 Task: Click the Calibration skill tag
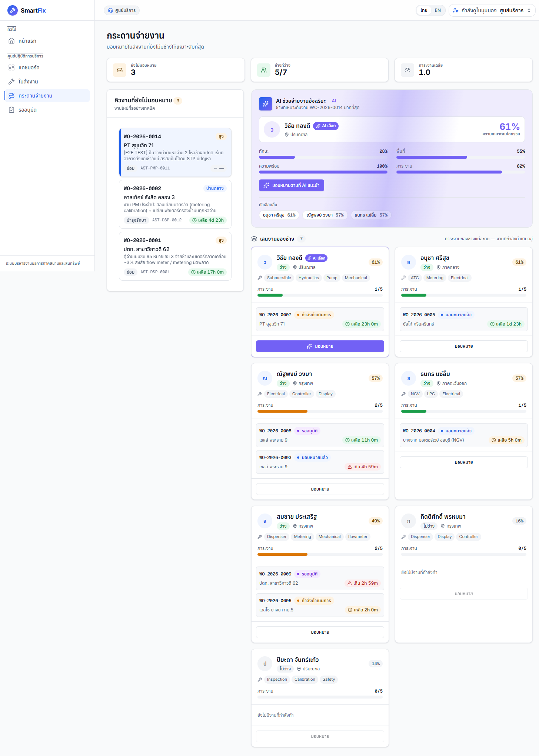[305, 679]
